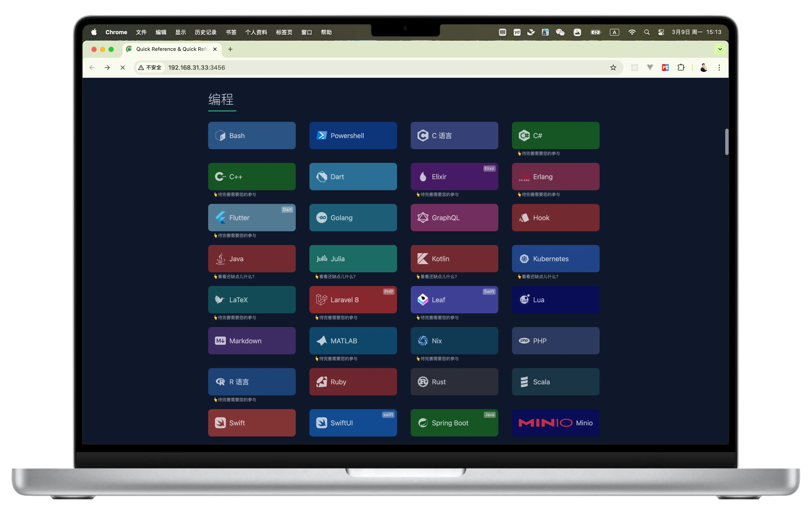Open the Hook reference card
Viewport: 812px width, 513px height.
point(555,218)
